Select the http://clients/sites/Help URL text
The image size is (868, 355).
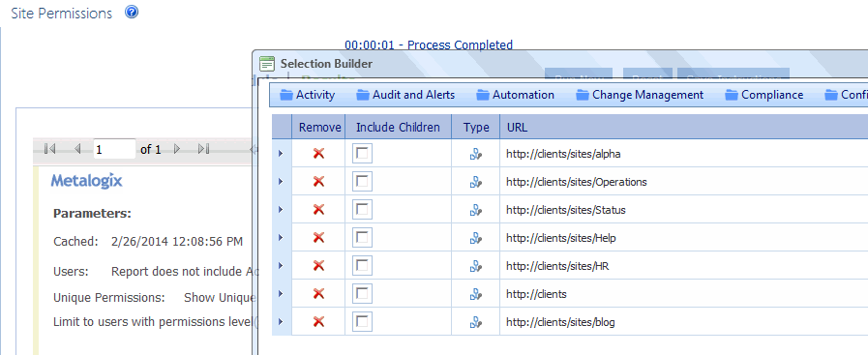coord(561,238)
